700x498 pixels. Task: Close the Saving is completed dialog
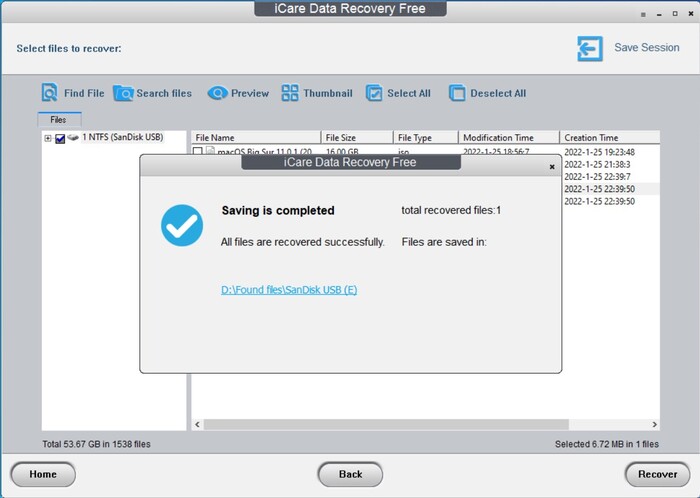click(x=552, y=166)
